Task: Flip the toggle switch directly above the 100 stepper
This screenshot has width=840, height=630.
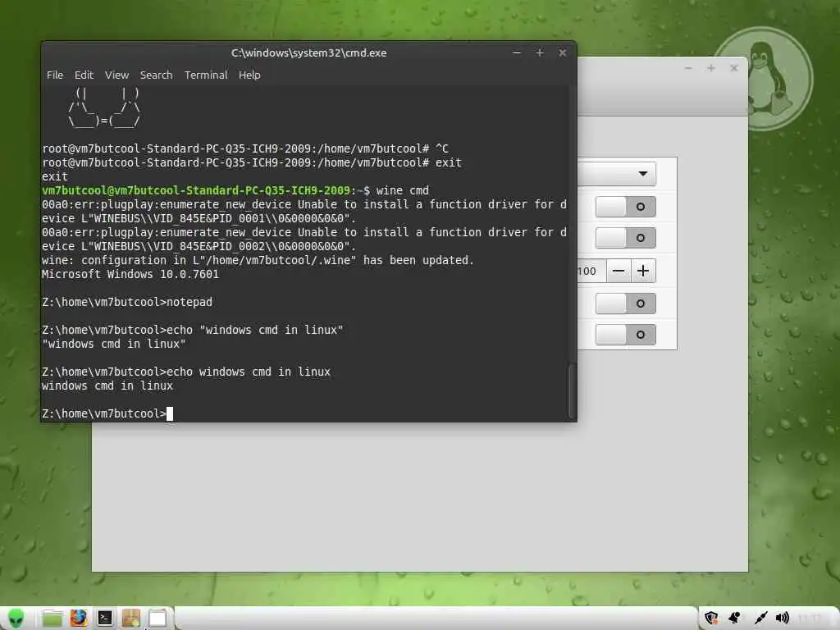Action: [626, 238]
